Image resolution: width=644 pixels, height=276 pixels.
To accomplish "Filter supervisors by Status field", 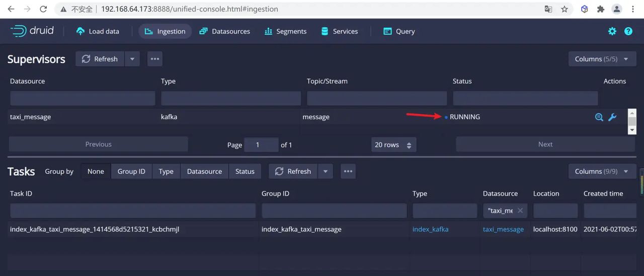I will 525,98.
